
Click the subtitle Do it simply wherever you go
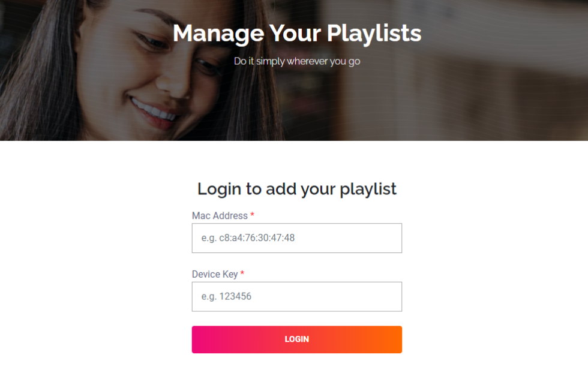coord(297,61)
